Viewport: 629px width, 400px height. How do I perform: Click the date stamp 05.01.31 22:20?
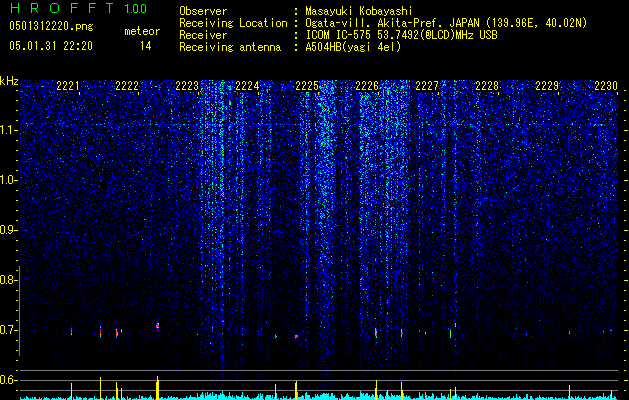click(x=51, y=46)
